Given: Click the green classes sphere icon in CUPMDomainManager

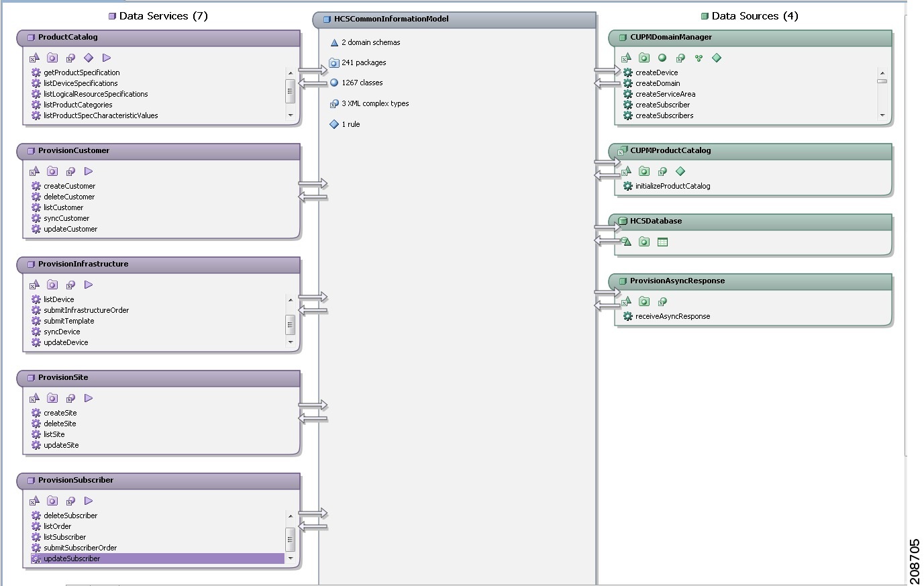Looking at the screenshot, I should (662, 58).
